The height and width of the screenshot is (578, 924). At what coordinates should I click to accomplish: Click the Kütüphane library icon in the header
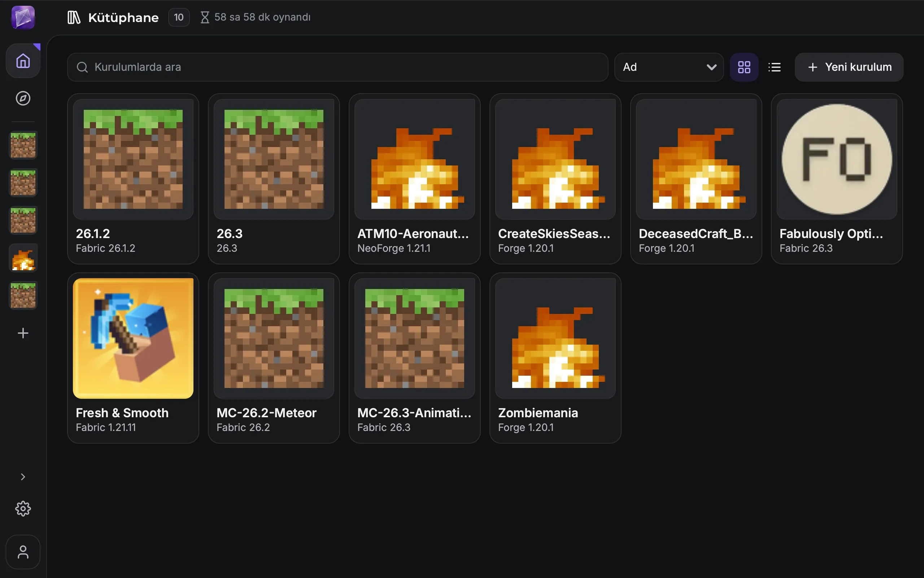pos(74,17)
